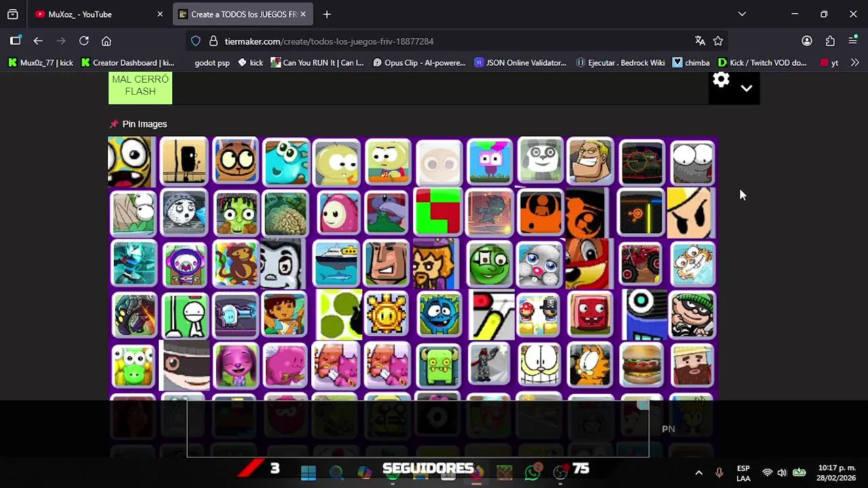The width and height of the screenshot is (868, 488).
Task: Select the purple dinosaur game icon
Action: point(388,213)
